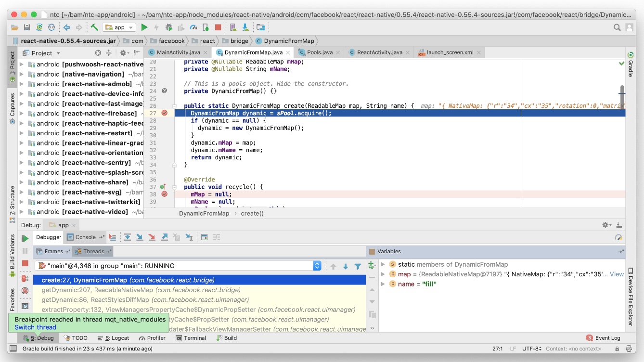Screen dimensions: 644x362
Task: Click the Step Over debugger icon
Action: [128, 237]
